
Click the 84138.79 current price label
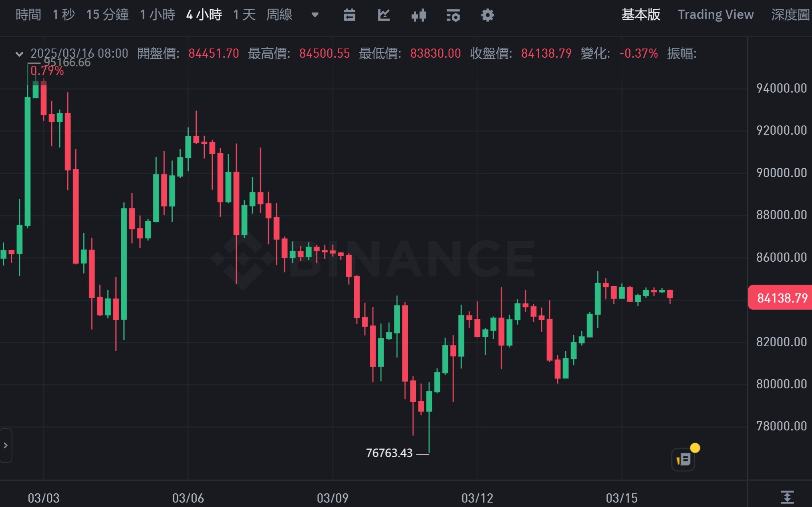click(x=782, y=298)
